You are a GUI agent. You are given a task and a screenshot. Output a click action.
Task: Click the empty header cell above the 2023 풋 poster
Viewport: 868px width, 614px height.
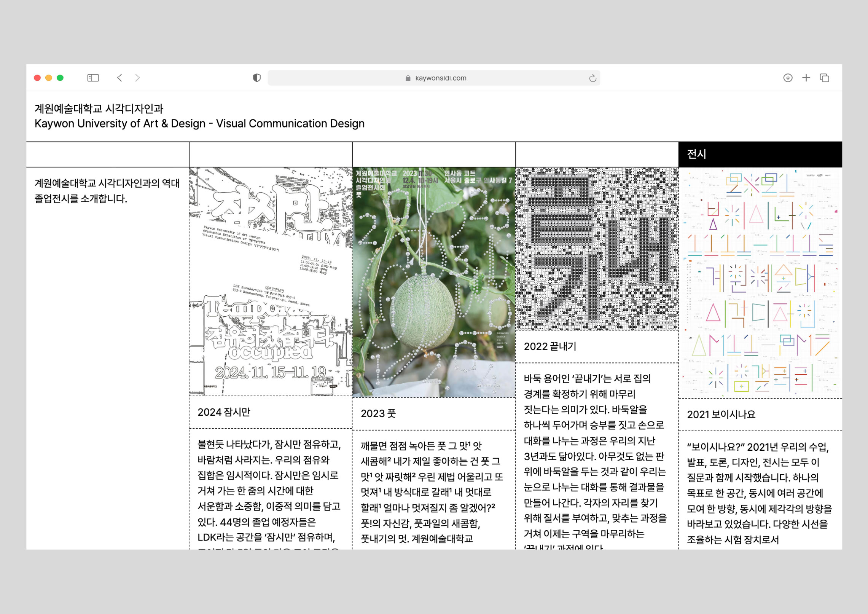click(x=434, y=155)
